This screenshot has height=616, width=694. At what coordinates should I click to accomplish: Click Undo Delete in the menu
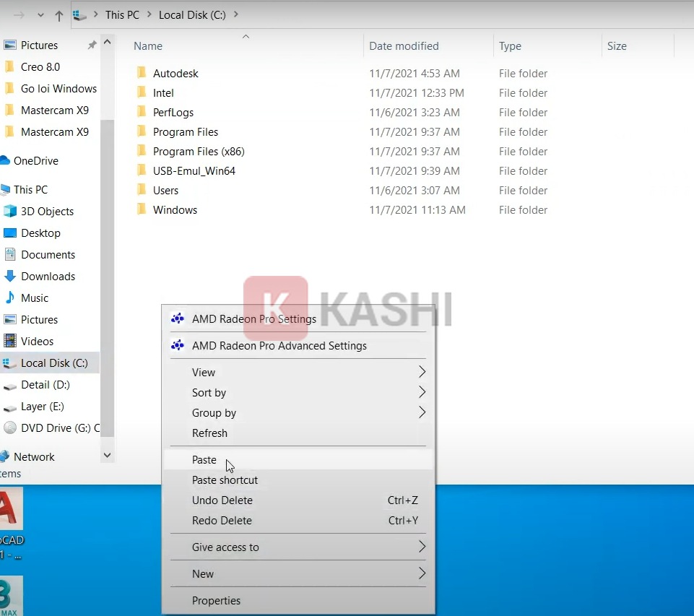222,500
